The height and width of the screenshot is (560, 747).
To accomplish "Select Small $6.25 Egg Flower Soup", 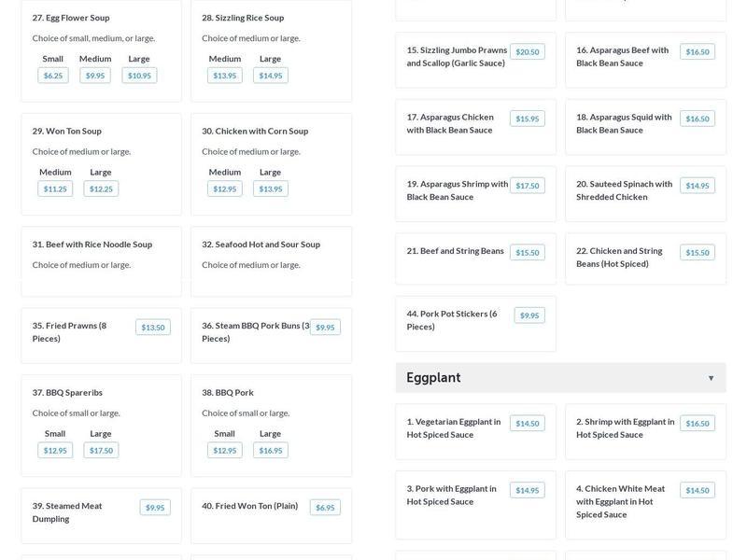I will [53, 76].
